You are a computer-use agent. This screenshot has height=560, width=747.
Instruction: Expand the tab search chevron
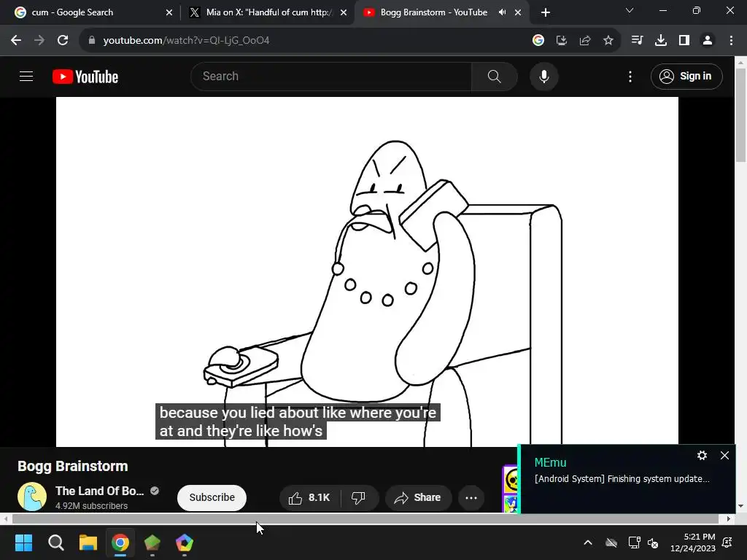pos(630,10)
